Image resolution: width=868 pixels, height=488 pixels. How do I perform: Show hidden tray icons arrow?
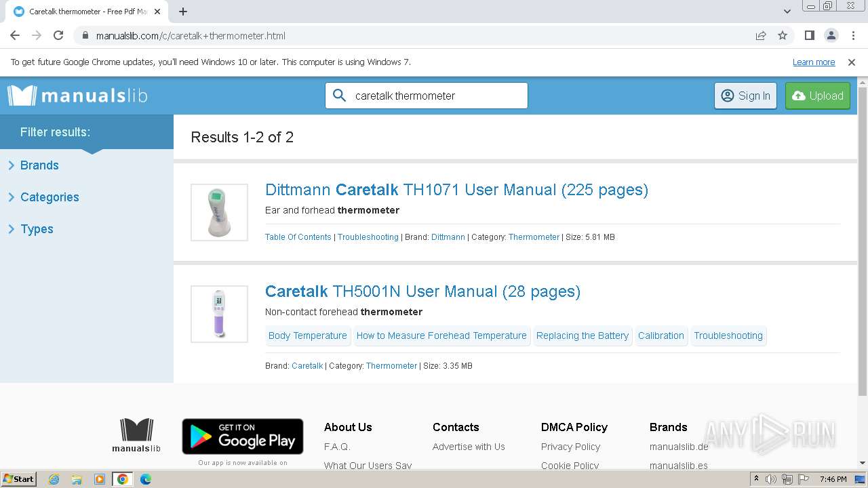[x=756, y=479]
